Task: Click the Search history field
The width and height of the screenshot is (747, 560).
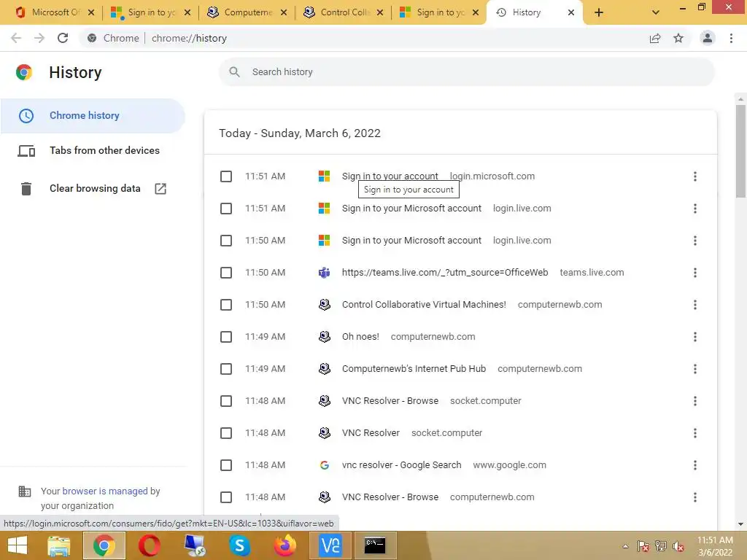Action: (x=466, y=72)
